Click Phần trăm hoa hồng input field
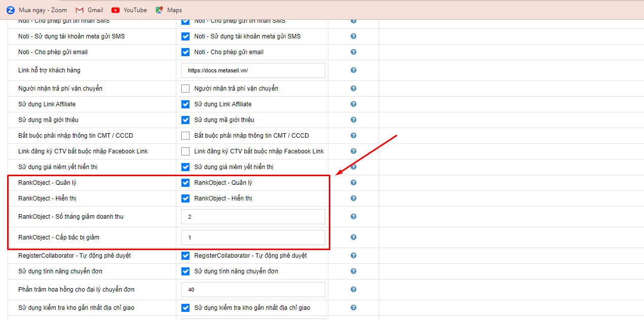 (253, 290)
